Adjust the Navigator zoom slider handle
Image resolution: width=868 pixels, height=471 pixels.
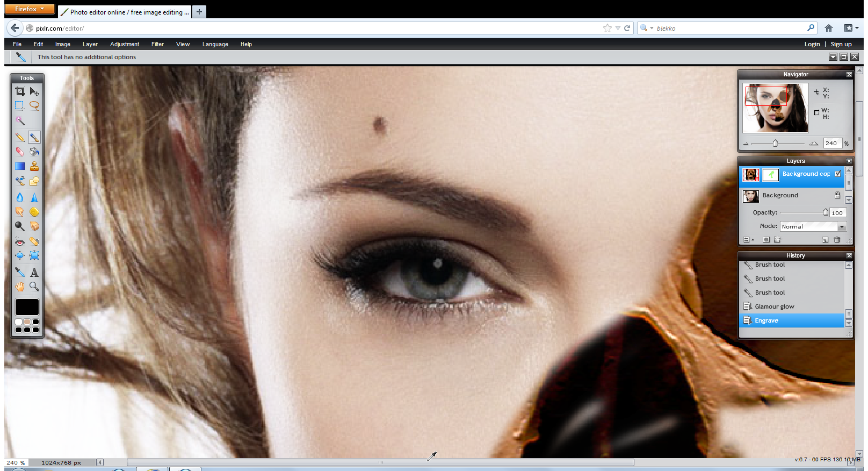point(775,143)
